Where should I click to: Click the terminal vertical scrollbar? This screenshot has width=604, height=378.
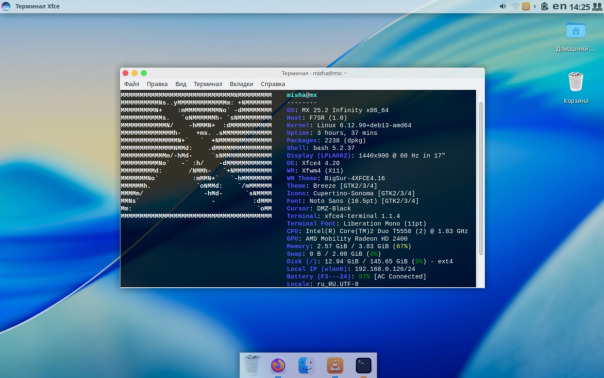coord(480,179)
